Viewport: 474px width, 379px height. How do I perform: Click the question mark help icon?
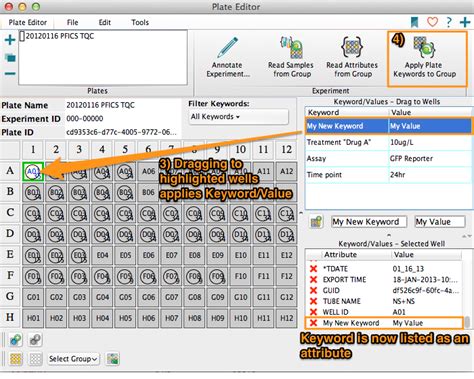pyautogui.click(x=449, y=22)
